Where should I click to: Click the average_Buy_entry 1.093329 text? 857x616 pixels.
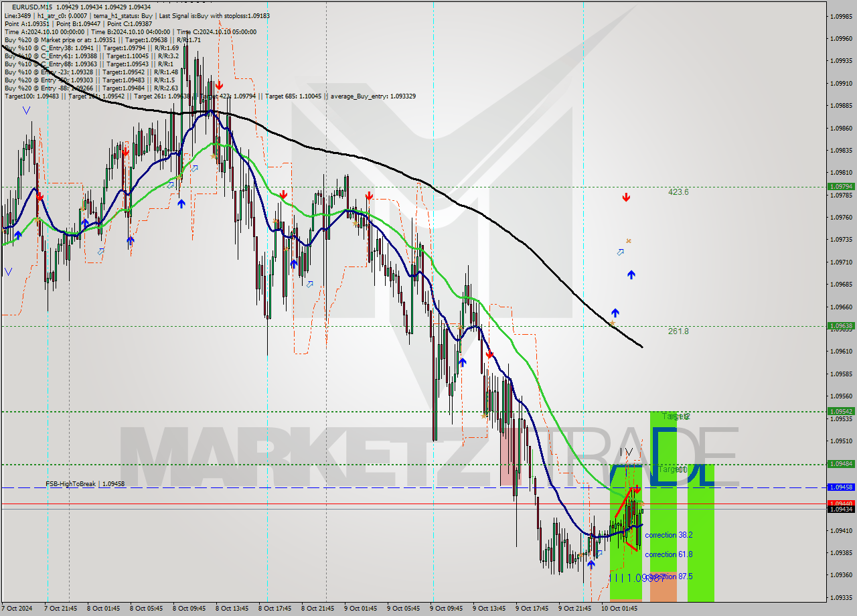[x=372, y=96]
